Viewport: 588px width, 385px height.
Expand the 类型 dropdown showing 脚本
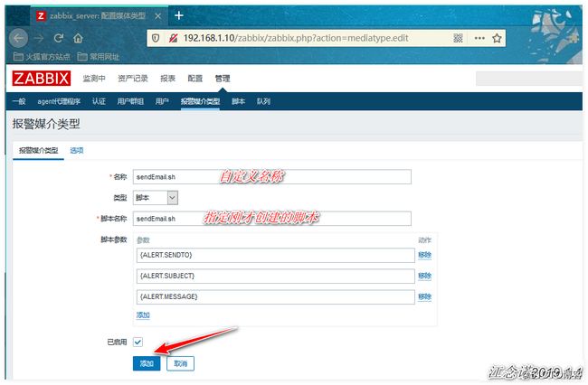[156, 198]
